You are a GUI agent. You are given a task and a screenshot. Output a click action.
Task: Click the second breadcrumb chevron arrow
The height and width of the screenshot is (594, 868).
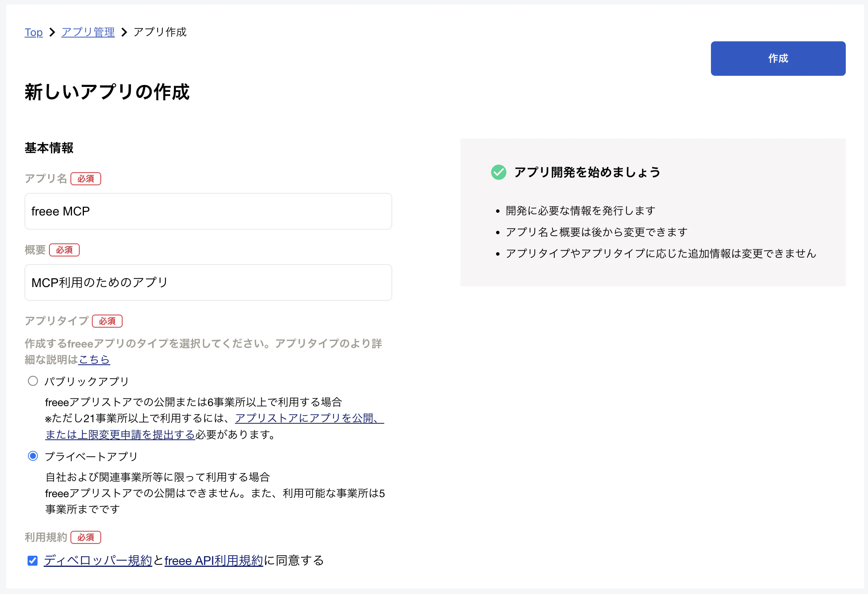pos(124,32)
